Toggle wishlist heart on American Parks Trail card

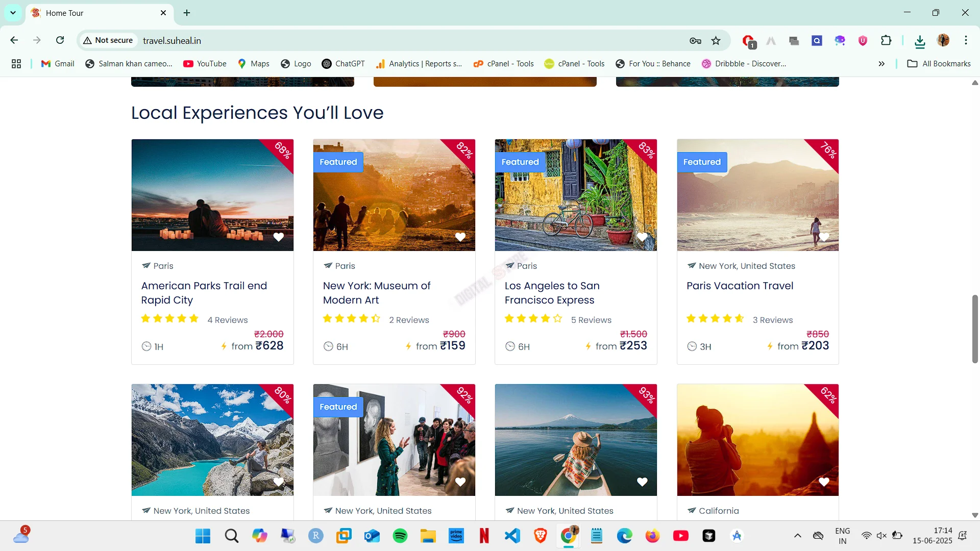click(x=278, y=237)
